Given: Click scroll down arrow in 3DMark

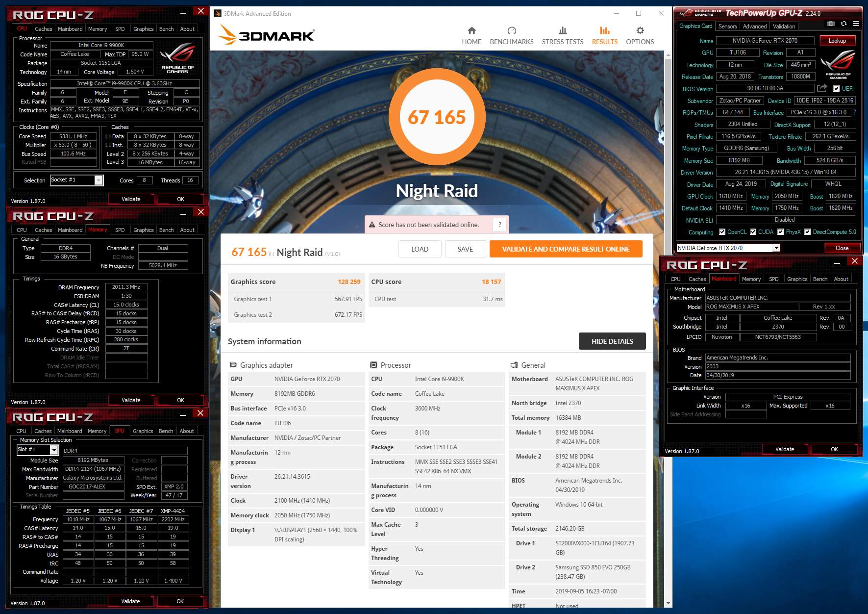Looking at the screenshot, I should point(668,603).
